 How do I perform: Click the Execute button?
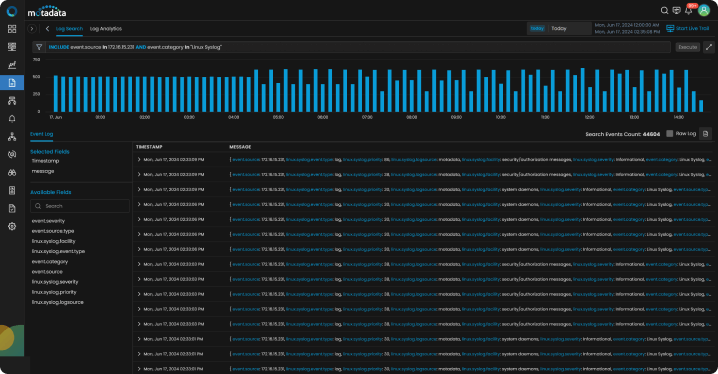pyautogui.click(x=687, y=47)
